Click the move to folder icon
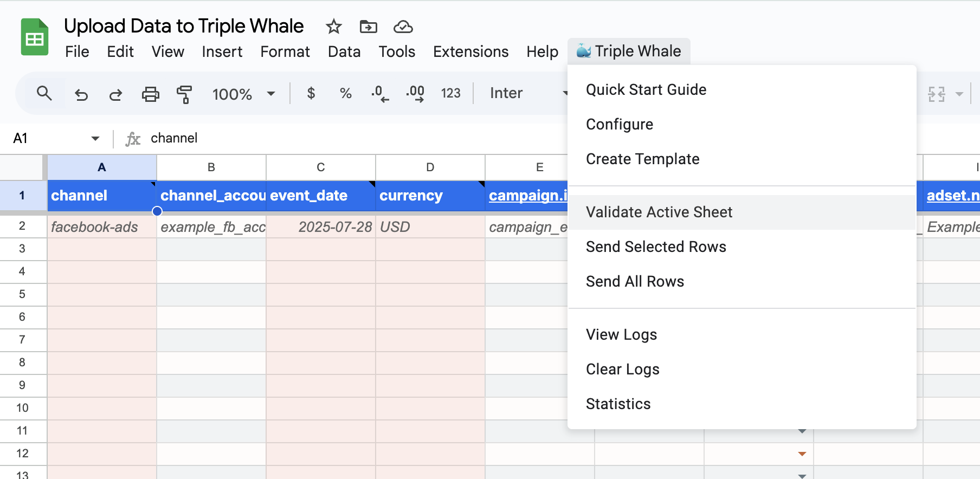Screen dimensions: 980x479 point(369,27)
